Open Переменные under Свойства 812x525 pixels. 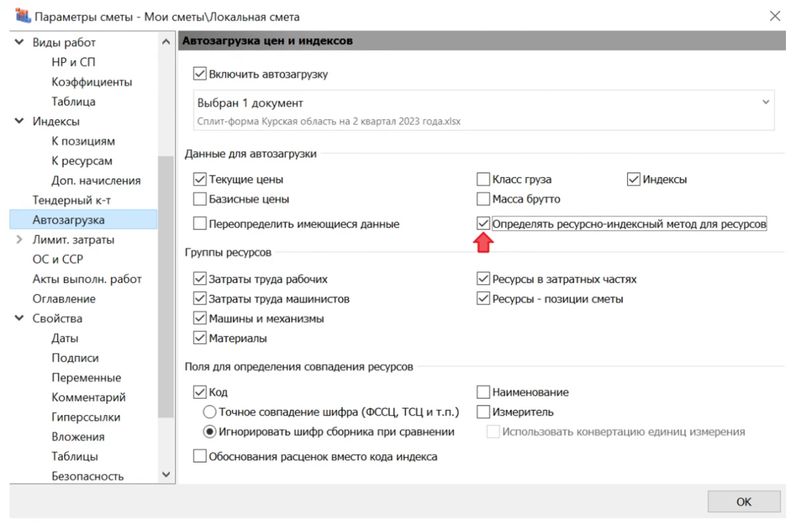tap(86, 378)
